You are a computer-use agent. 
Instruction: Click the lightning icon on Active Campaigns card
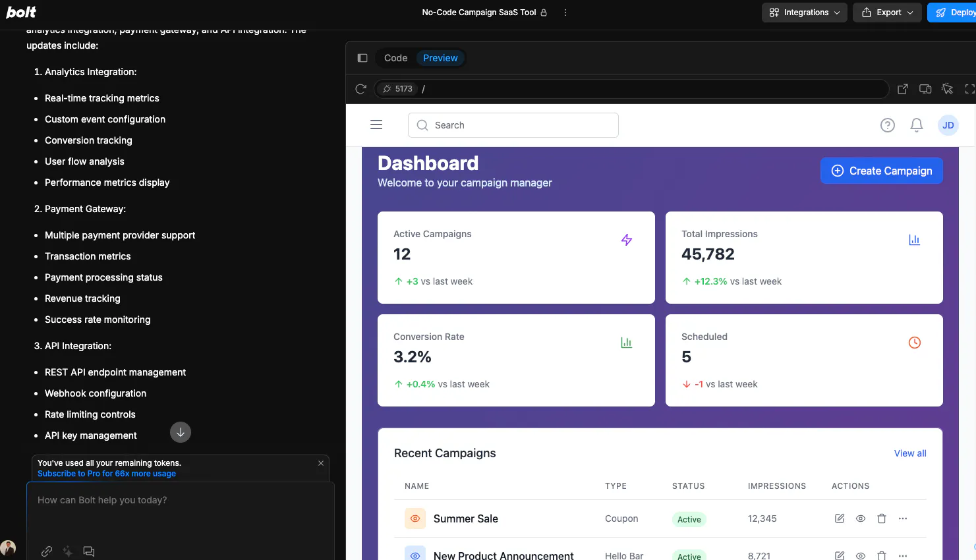pos(627,240)
